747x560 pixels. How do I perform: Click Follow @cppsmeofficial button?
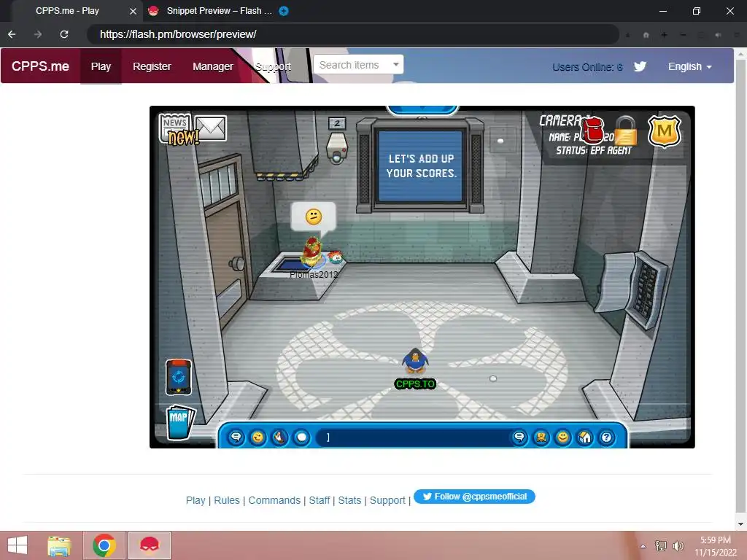click(x=474, y=497)
